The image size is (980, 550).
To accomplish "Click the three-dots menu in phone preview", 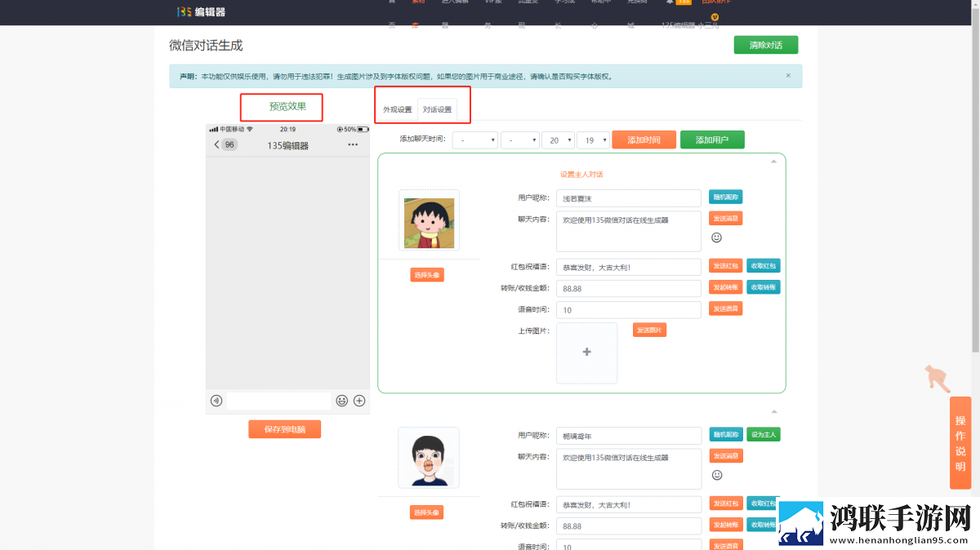I will pyautogui.click(x=353, y=145).
